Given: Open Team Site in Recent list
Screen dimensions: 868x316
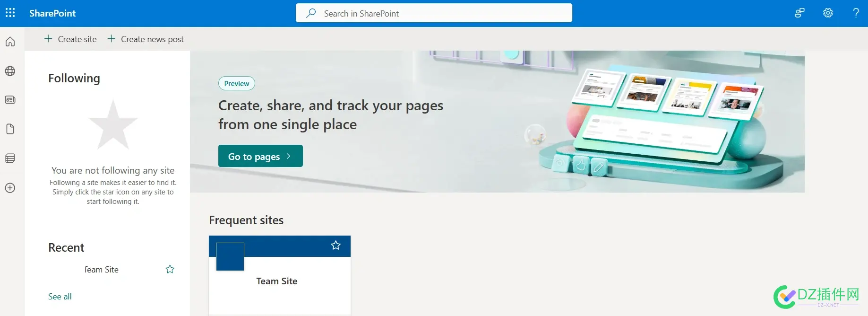Looking at the screenshot, I should coord(102,270).
